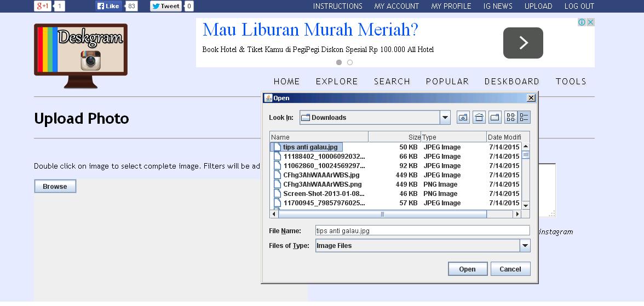This screenshot has width=644, height=306.
Task: Close the Open dialog window
Action: click(531, 98)
